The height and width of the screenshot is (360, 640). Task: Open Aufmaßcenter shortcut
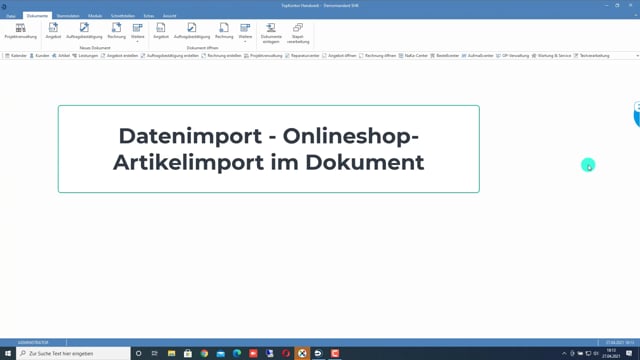(x=478, y=56)
